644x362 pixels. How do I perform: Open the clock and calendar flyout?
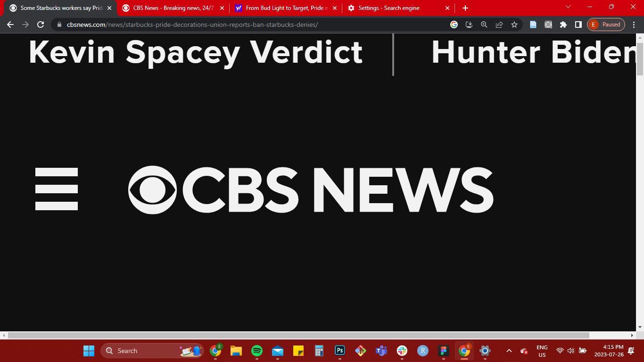(x=609, y=351)
